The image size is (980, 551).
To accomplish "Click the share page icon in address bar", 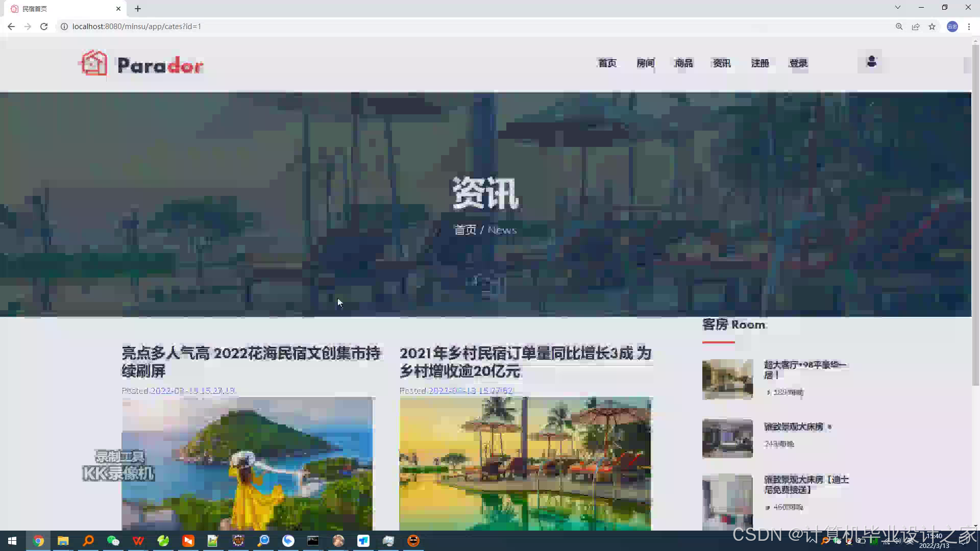I will point(916,27).
